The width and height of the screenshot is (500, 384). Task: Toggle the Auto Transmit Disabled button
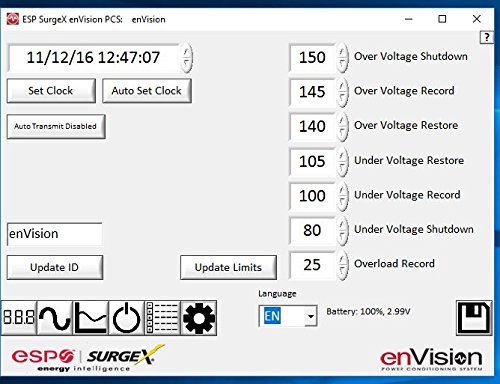tap(56, 126)
